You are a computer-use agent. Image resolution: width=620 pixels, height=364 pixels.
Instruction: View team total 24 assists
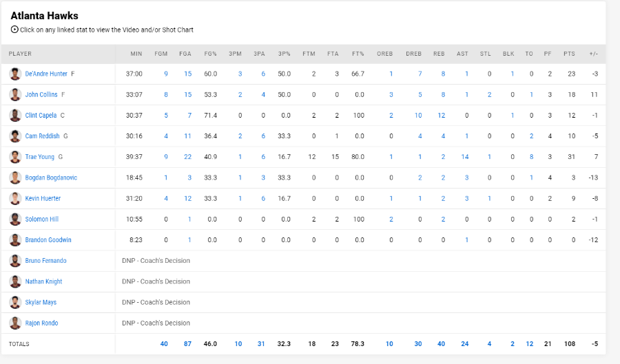click(x=464, y=344)
